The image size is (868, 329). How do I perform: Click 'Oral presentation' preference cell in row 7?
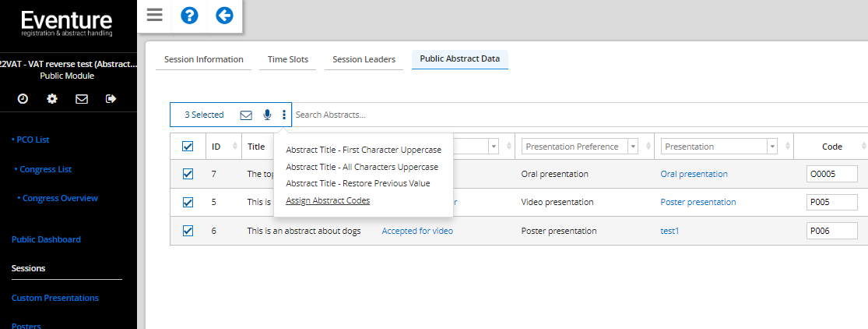[555, 174]
